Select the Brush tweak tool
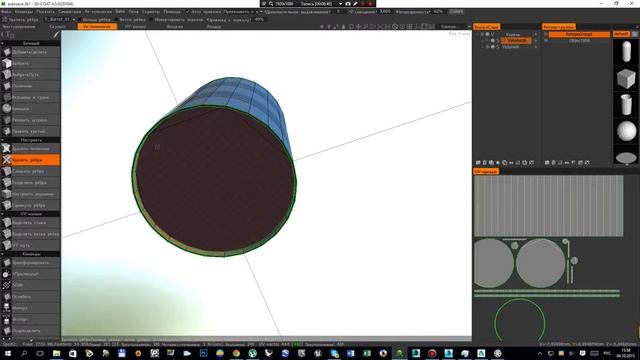The width and height of the screenshot is (640, 360). [x=30, y=131]
